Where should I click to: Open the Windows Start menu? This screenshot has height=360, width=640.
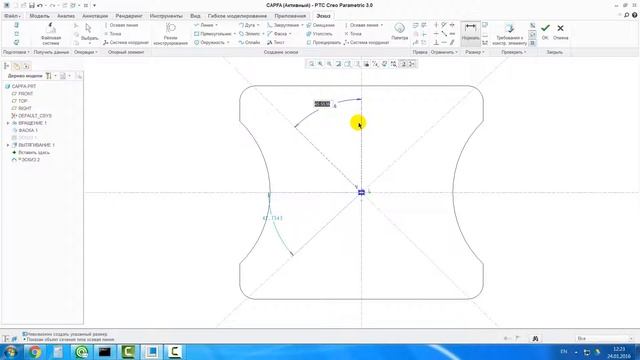pyautogui.click(x=10, y=351)
